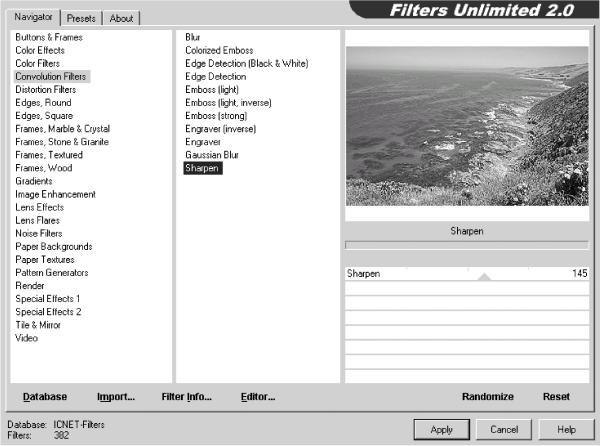Select the Navigator tab
This screenshot has height=446, width=600.
click(x=33, y=17)
